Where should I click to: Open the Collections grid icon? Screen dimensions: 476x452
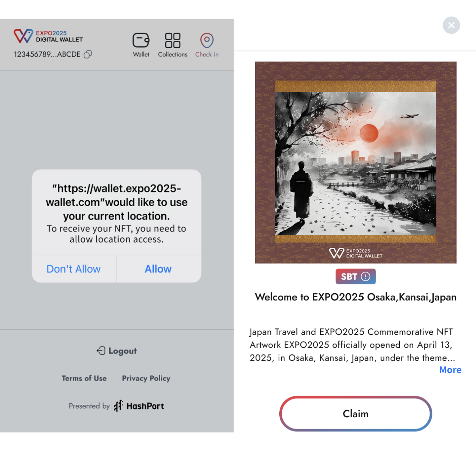coord(173,41)
